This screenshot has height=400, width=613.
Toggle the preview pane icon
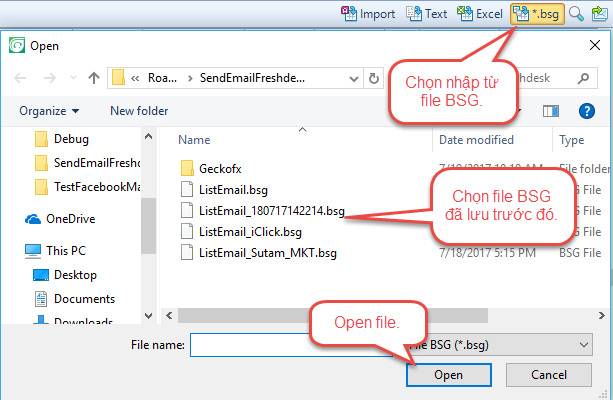[551, 111]
